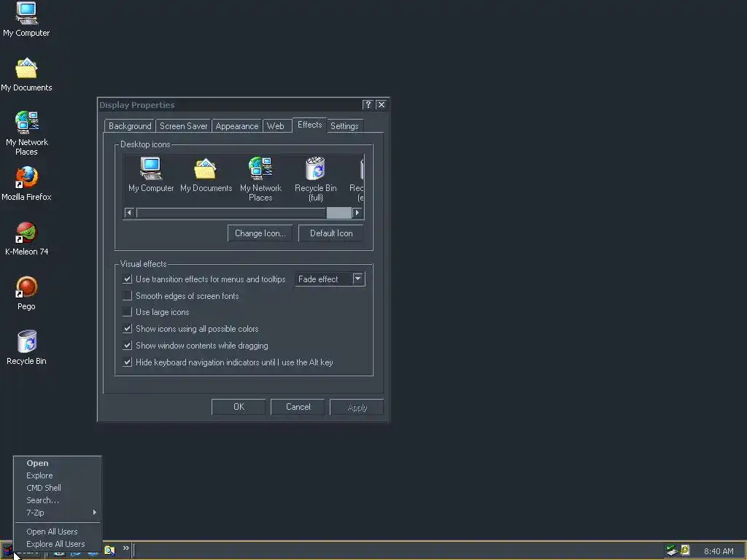This screenshot has width=747, height=560.
Task: Click the left arrow of icon list scrollbar
Action: [129, 213]
